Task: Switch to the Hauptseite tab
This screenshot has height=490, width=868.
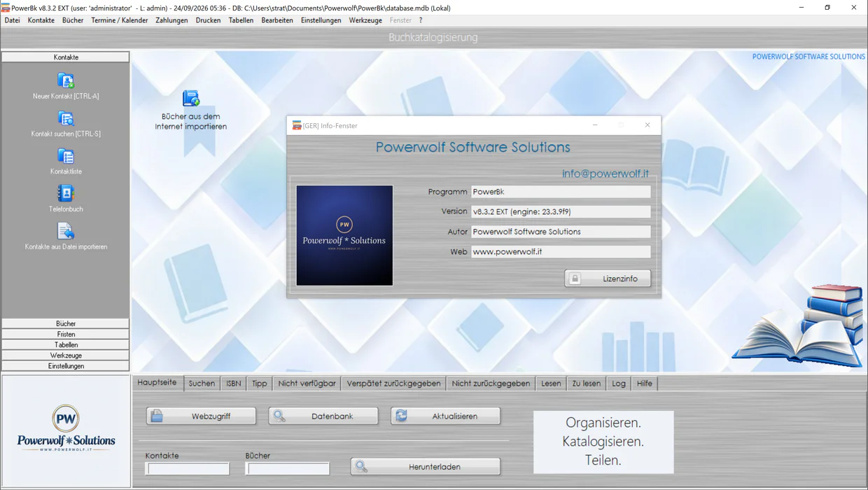Action: point(157,383)
